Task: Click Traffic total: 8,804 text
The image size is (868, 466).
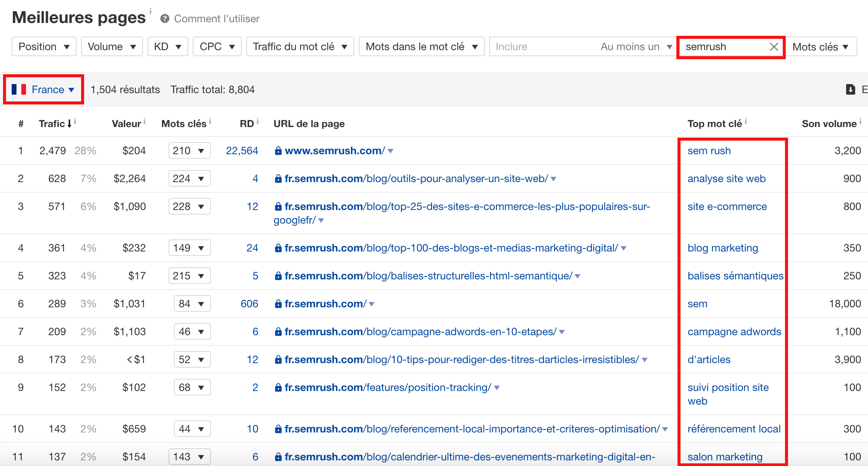Action: pos(212,89)
